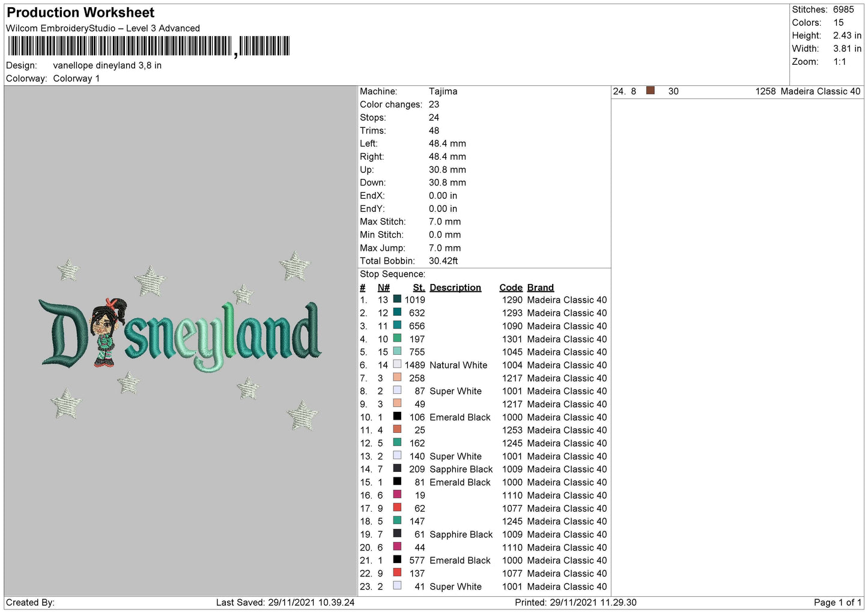868x613 pixels.
Task: Click the 'N#' column header
Action: point(383,288)
